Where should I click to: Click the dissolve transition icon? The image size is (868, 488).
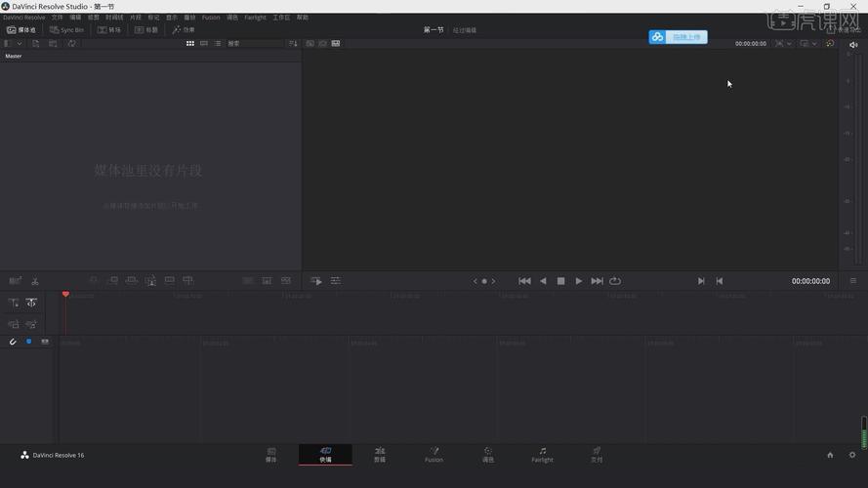(267, 281)
